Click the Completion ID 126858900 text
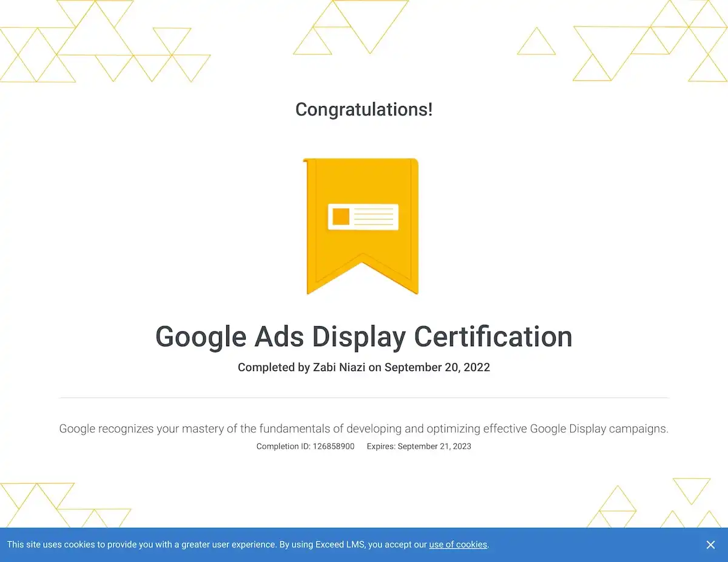The image size is (728, 562). [305, 446]
